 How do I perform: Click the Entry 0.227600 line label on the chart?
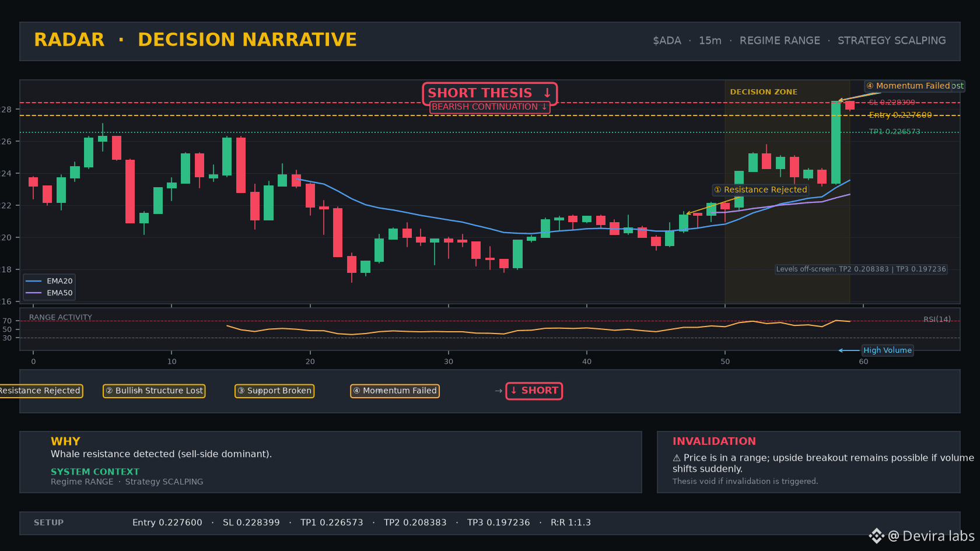coord(900,115)
